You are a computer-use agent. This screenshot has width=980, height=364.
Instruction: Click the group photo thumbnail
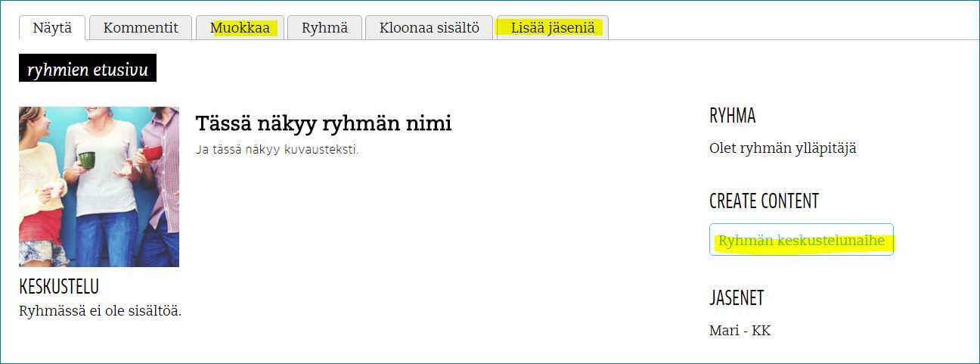[x=99, y=187]
